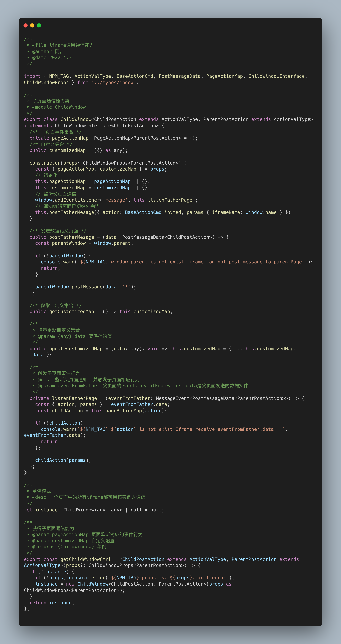This screenshot has width=341, height=644.
Task: Click the getChildWindowCtrl function name
Action: [86, 559]
